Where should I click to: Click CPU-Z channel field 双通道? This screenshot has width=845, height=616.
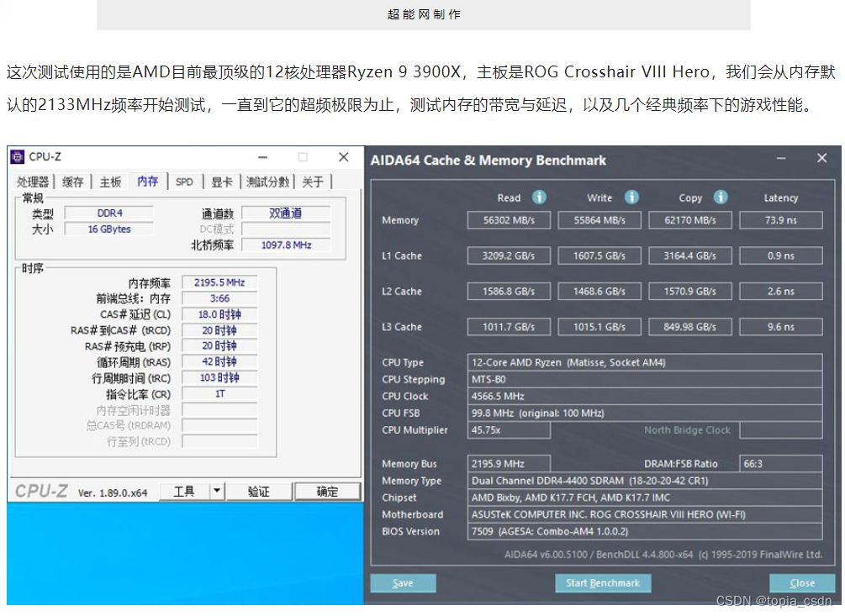tap(286, 213)
